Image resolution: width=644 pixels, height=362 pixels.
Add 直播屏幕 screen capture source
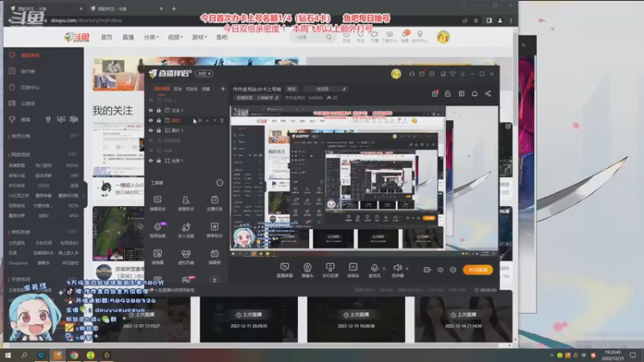pos(285,270)
